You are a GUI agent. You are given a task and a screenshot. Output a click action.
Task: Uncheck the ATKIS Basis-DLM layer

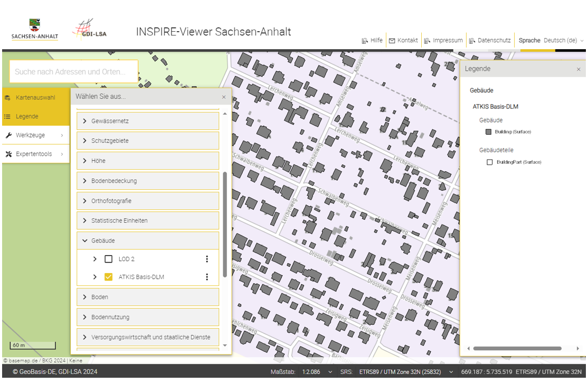coord(109,277)
